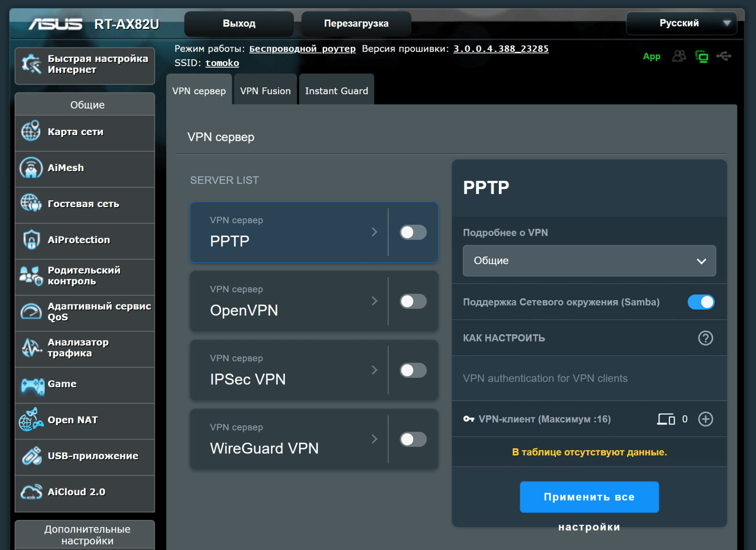Open the Instant Guard tab

(x=336, y=91)
